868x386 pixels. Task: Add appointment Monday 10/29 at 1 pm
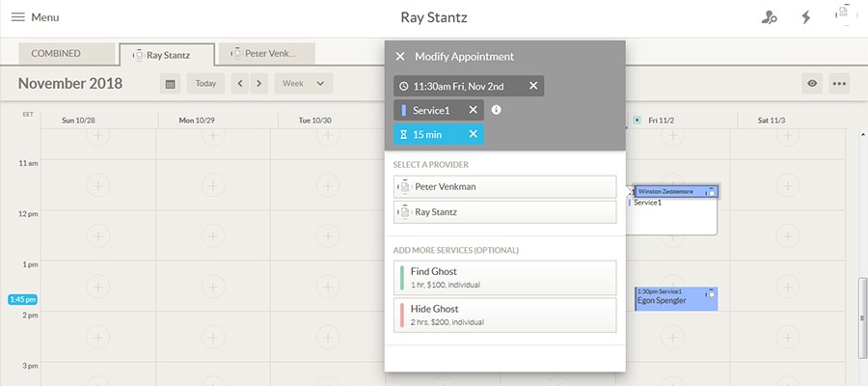(213, 287)
